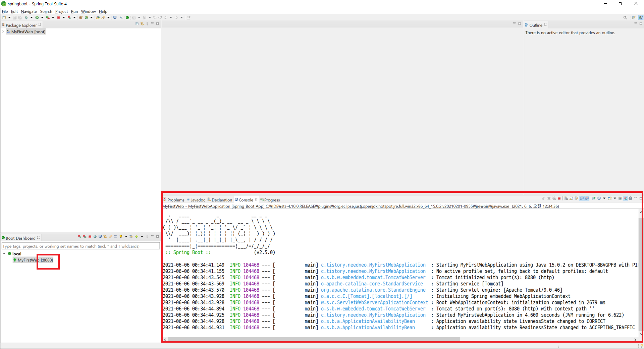Click the Open Console monitor icon in main toolbar
The image size is (644, 349).
115,17
